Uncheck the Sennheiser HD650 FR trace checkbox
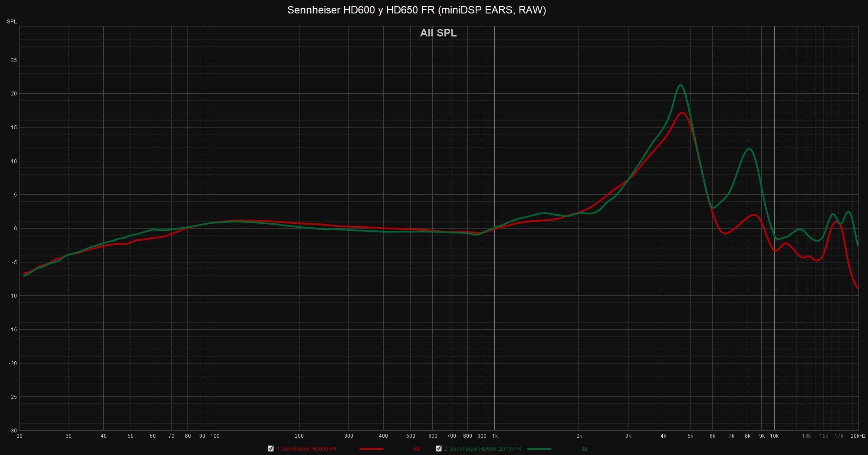 271,448
